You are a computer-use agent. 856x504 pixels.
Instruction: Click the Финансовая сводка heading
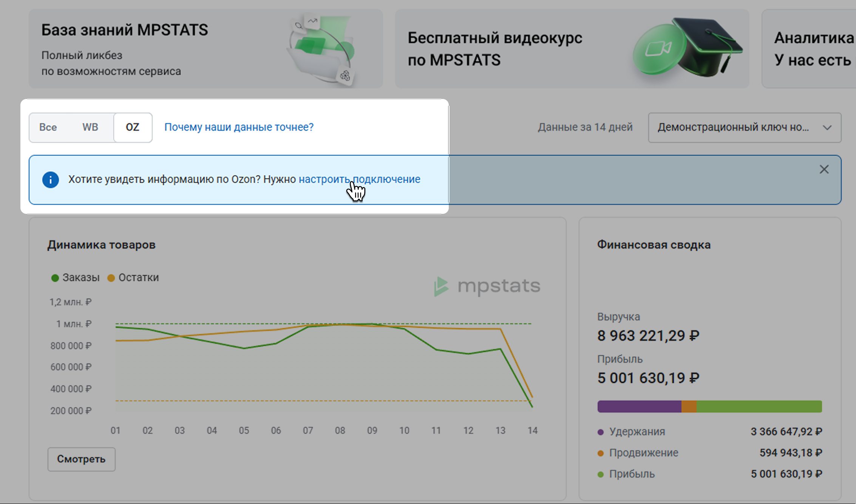654,245
